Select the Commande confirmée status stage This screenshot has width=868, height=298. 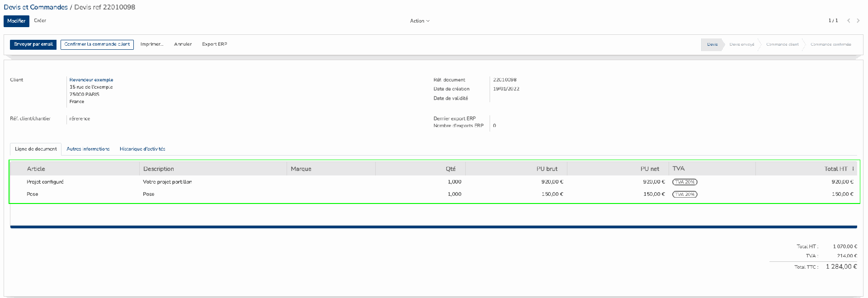pos(831,44)
